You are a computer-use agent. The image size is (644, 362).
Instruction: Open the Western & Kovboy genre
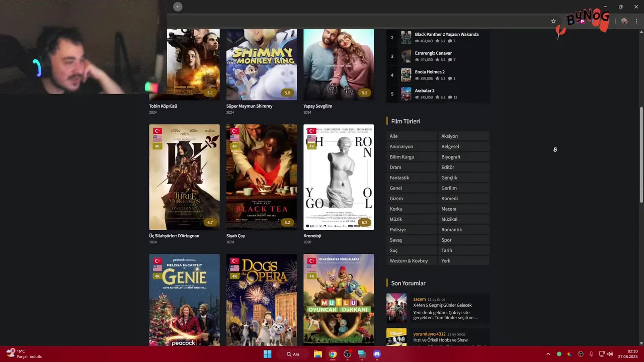click(412, 261)
